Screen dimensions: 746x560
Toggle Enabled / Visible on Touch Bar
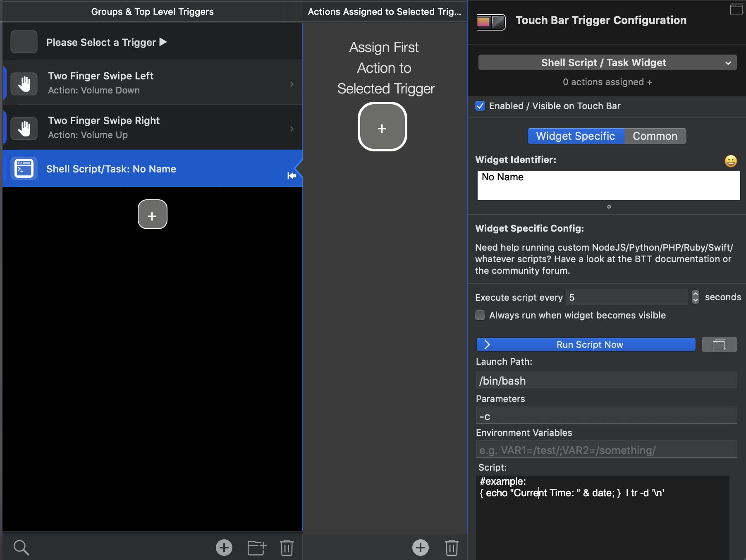[x=480, y=106]
